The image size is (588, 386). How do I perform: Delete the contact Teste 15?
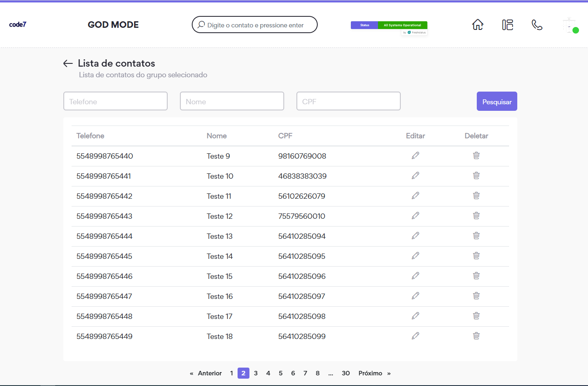point(476,276)
